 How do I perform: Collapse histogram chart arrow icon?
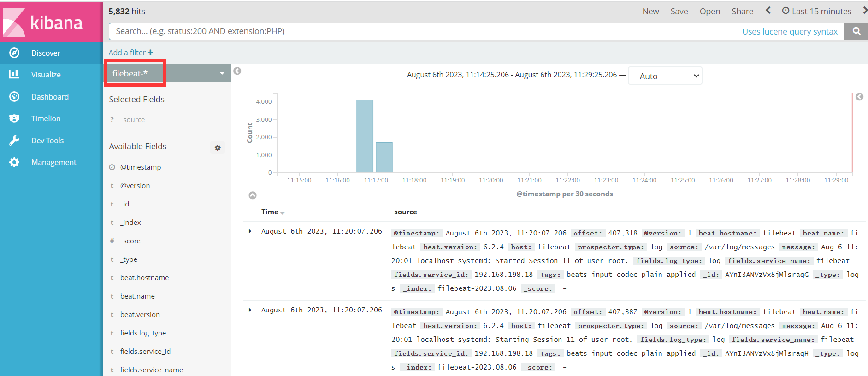[x=253, y=195]
